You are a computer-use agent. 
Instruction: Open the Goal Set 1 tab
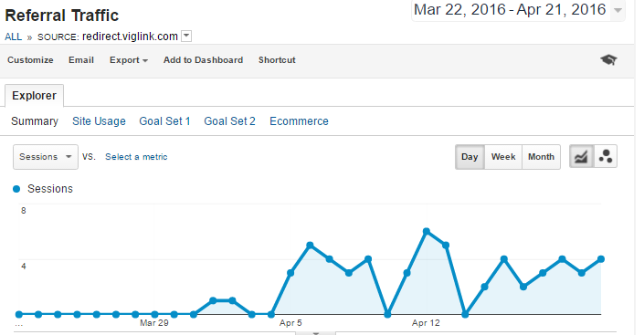tap(164, 121)
